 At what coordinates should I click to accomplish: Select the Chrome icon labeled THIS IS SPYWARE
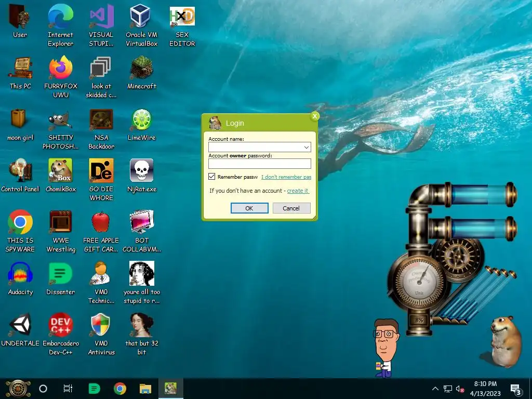tap(20, 231)
